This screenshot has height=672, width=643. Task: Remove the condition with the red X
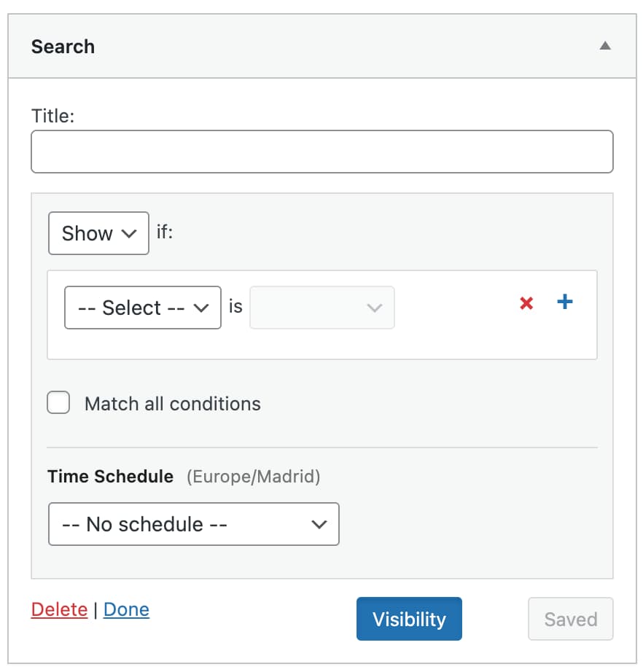pos(526,303)
